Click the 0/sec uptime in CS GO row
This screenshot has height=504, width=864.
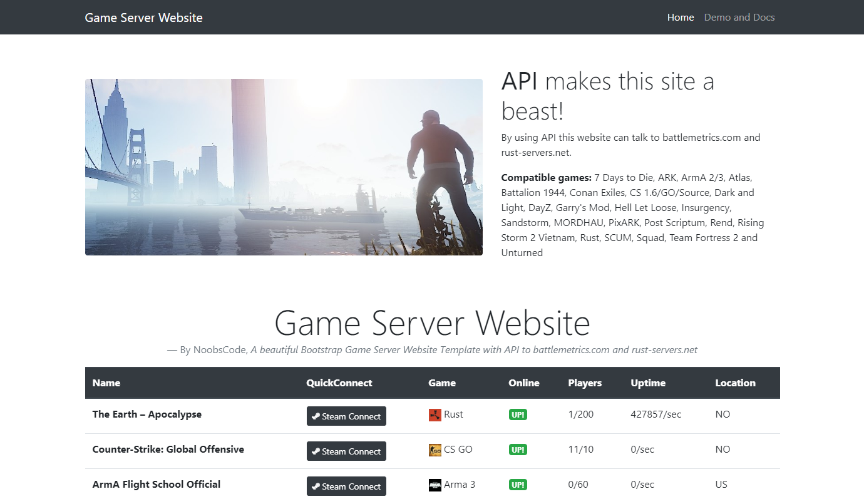point(643,450)
